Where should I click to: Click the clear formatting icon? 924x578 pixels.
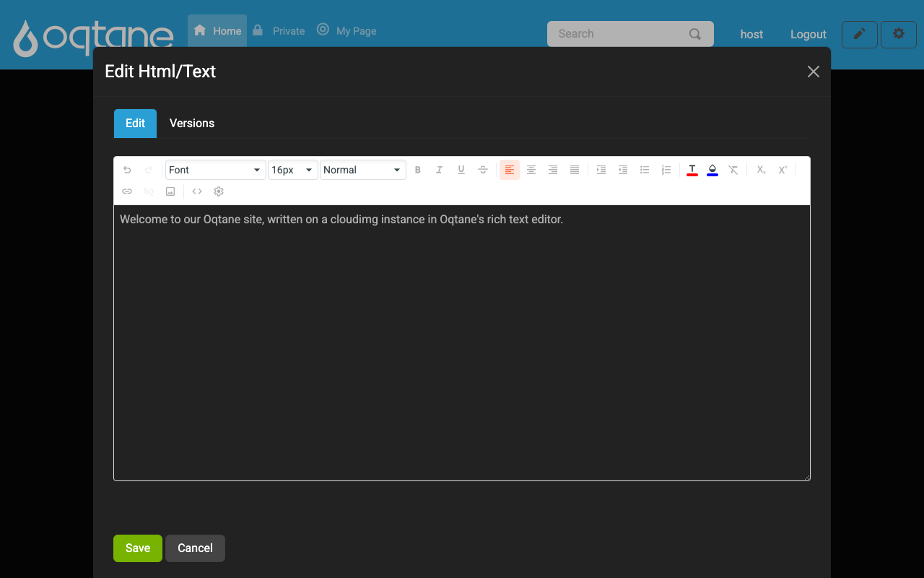pyautogui.click(x=733, y=170)
